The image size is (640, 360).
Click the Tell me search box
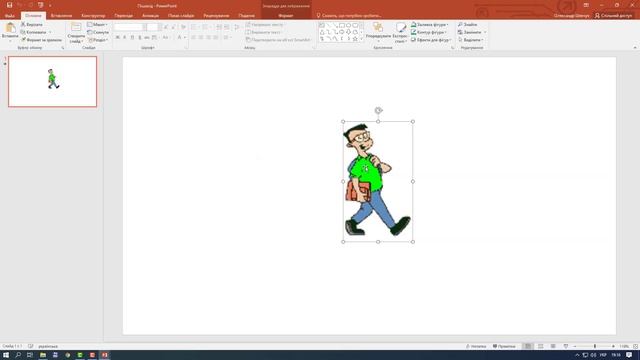349,16
